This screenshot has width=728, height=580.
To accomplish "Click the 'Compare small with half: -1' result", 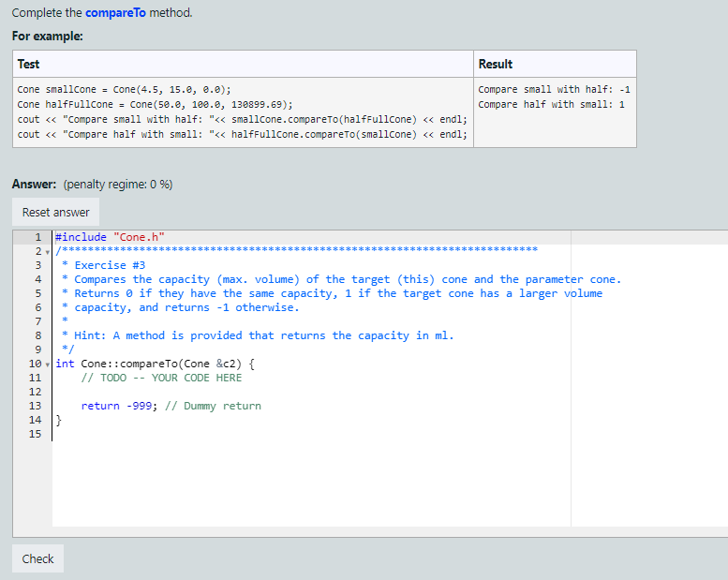I will (x=554, y=89).
